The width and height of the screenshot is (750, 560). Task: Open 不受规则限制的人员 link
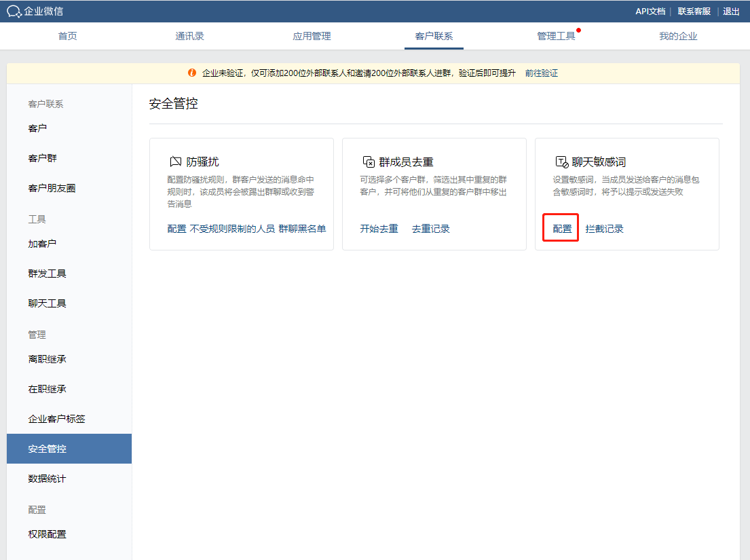232,229
